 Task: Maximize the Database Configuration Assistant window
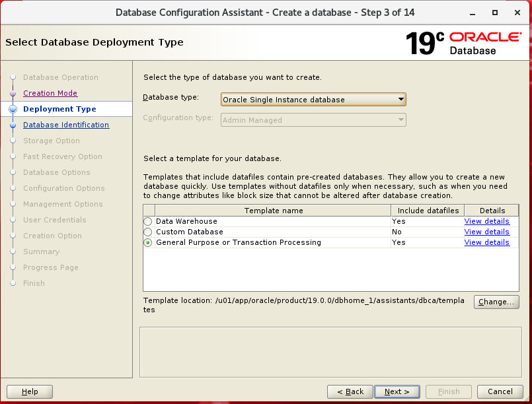495,13
